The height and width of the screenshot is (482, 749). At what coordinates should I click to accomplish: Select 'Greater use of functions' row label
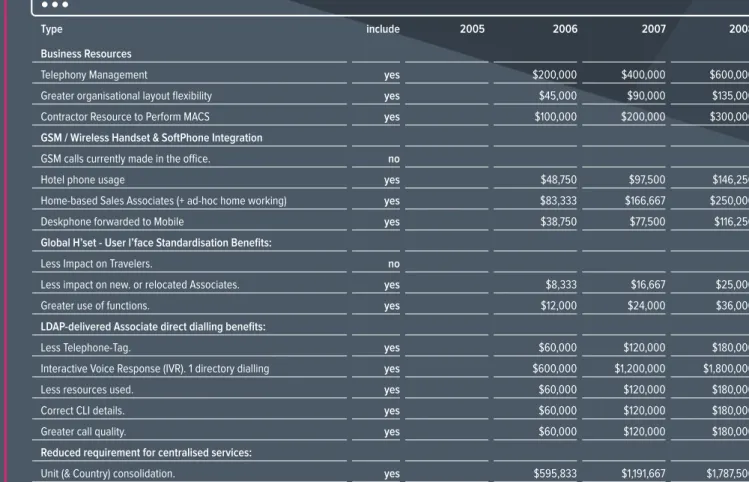click(95, 306)
